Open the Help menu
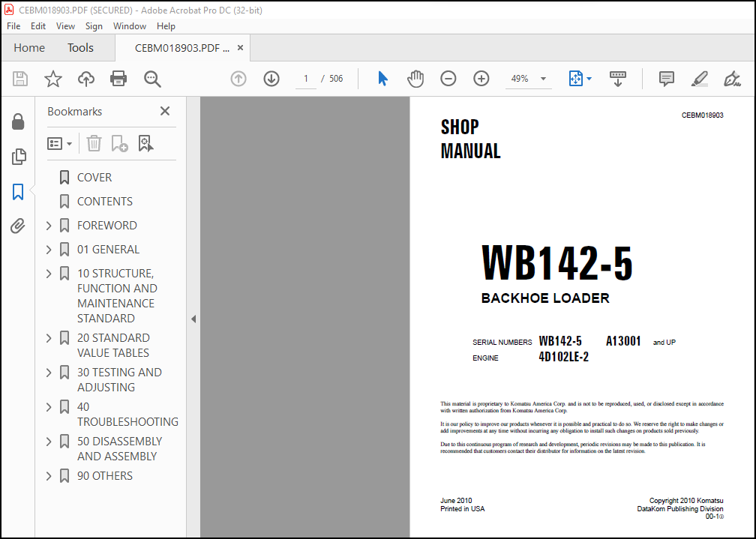 coord(166,26)
